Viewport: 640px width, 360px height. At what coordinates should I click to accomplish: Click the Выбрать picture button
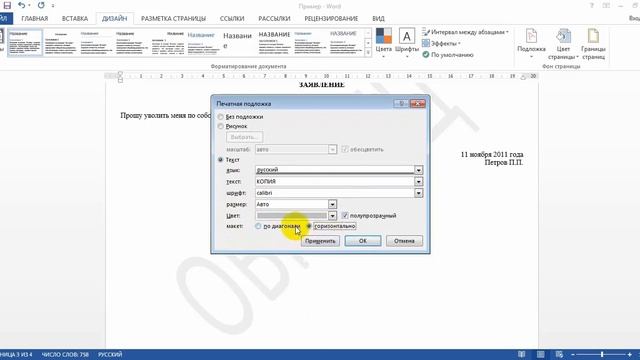[x=244, y=137]
